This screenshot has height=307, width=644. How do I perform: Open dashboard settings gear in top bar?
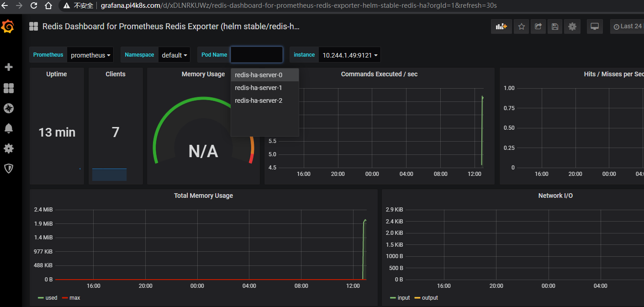pos(572,26)
